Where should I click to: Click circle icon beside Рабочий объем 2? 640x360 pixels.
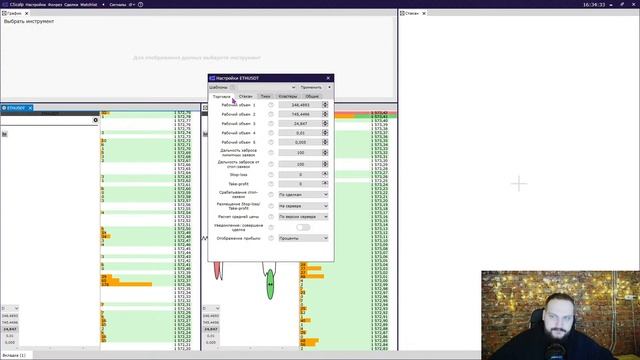tap(271, 114)
